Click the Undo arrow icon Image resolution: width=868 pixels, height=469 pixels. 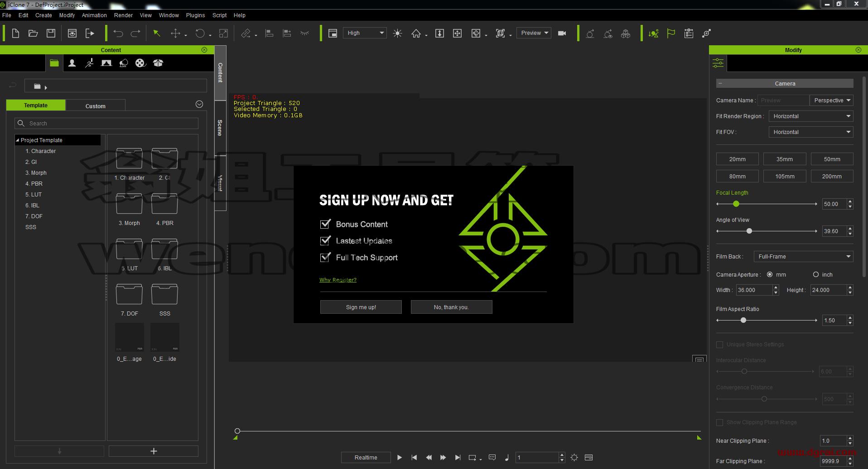(118, 33)
